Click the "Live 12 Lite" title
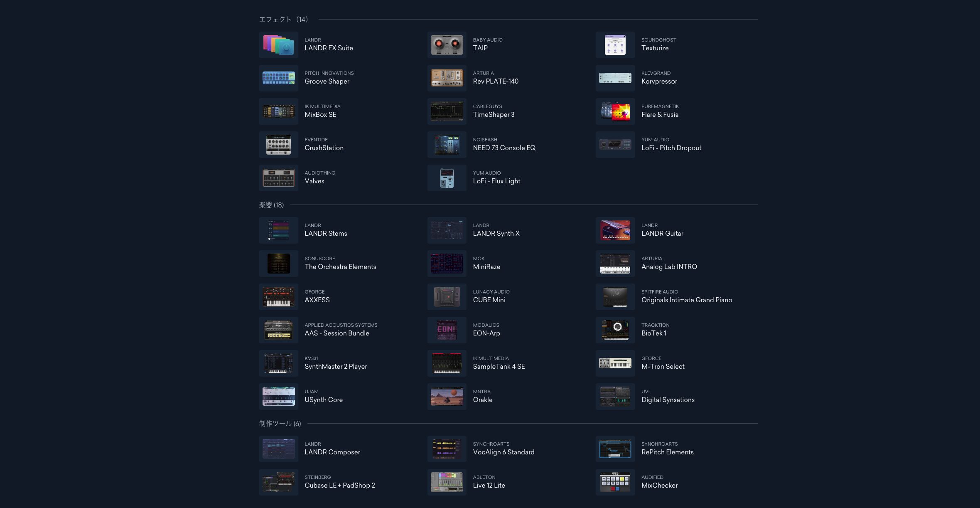 coord(489,486)
